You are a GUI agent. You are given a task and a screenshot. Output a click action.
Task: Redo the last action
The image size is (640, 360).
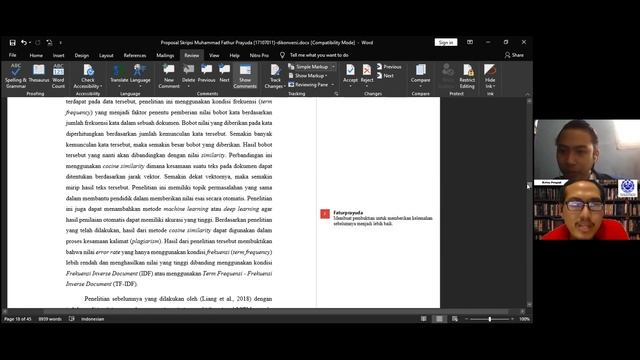coord(38,42)
